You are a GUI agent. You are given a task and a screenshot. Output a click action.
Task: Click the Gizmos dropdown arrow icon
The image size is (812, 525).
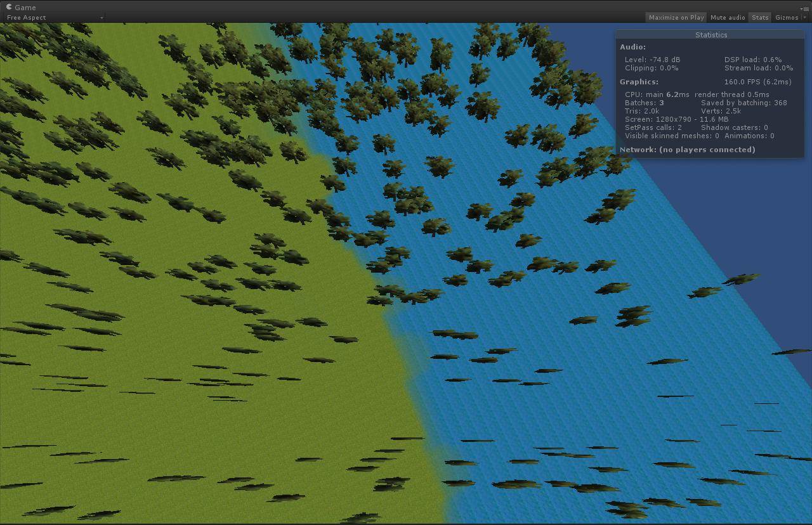804,17
